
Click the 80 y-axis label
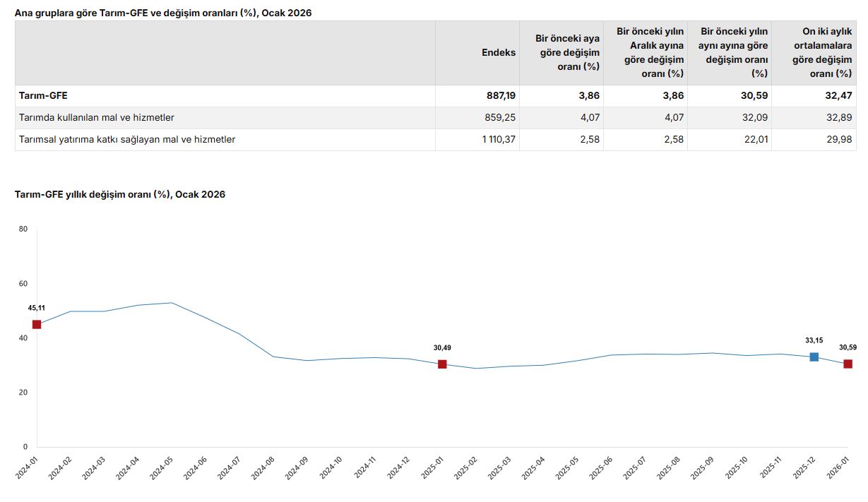23,229
